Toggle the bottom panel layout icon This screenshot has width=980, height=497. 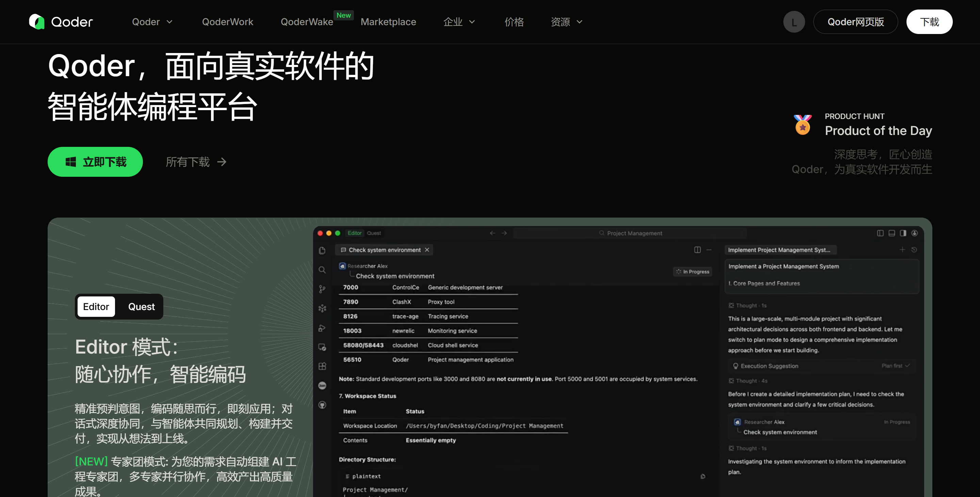(892, 233)
